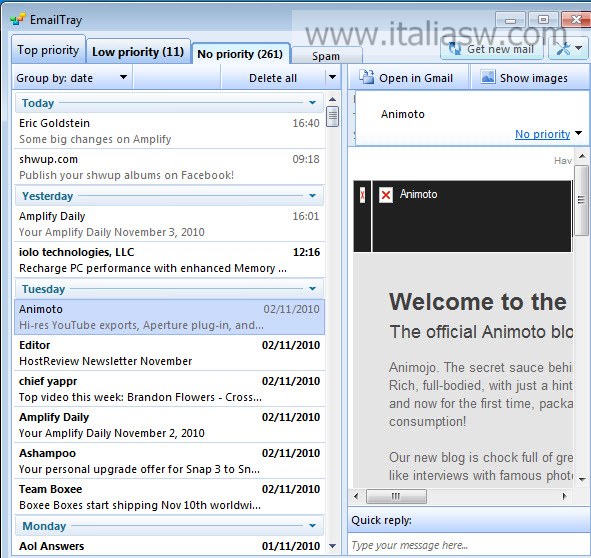This screenshot has width=591, height=558.
Task: Click the email list scrollbar thumb
Action: tap(332, 117)
